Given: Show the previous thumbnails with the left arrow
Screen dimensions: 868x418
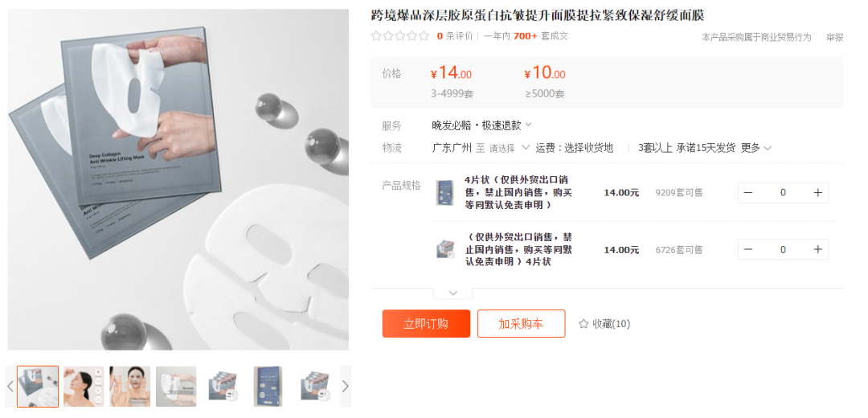Looking at the screenshot, I should 10,387.
